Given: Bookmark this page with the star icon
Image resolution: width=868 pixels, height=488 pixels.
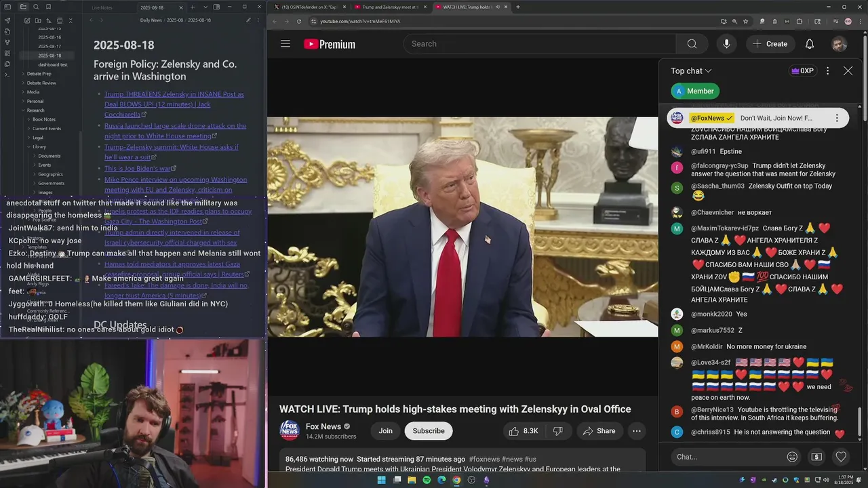Looking at the screenshot, I should [x=745, y=21].
